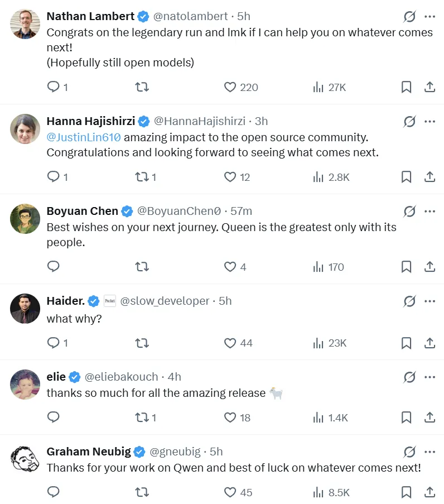Click the Pocket affiliate badge beside Haider
The height and width of the screenshot is (504, 444).
click(110, 301)
